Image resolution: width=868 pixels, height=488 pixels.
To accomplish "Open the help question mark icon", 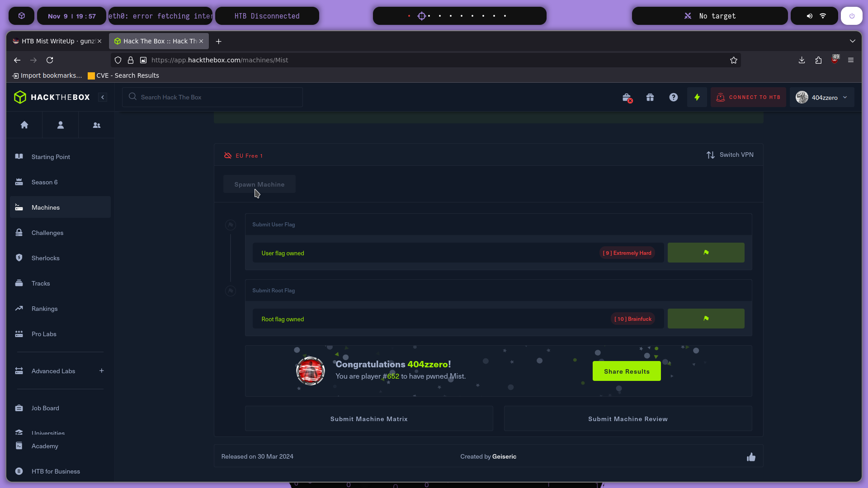I will [674, 97].
